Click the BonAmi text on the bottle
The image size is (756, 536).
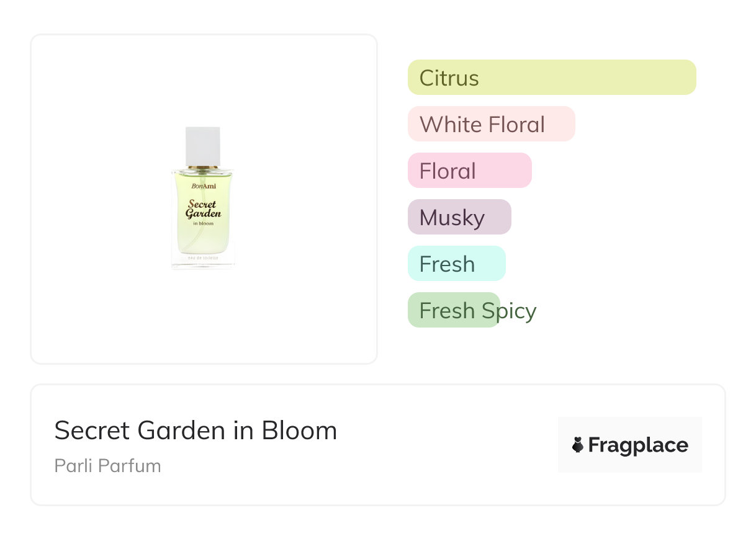point(204,185)
